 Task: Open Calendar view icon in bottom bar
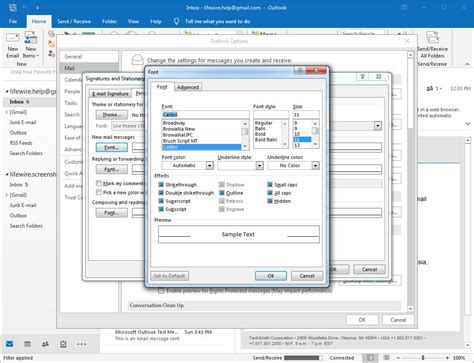[x=27, y=344]
